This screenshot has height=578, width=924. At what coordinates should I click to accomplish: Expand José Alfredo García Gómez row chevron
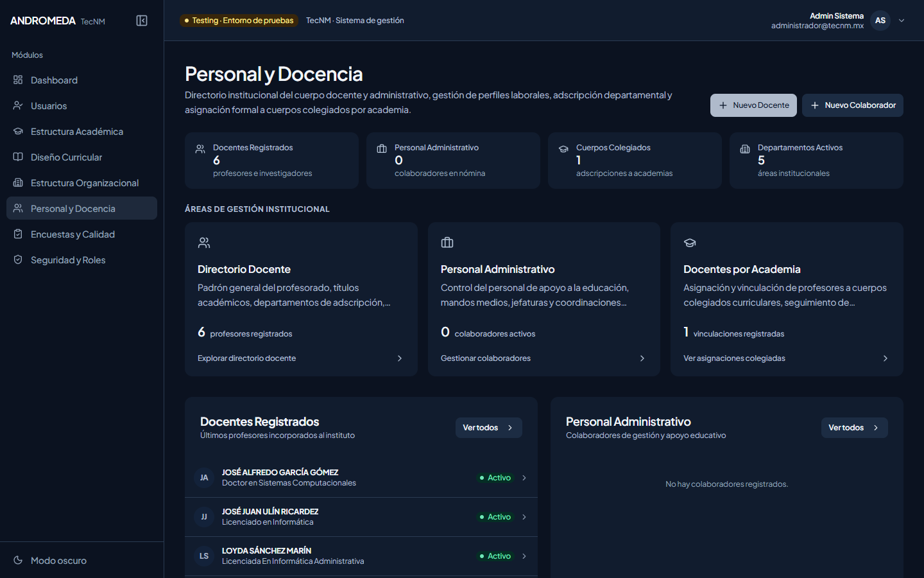click(x=524, y=478)
